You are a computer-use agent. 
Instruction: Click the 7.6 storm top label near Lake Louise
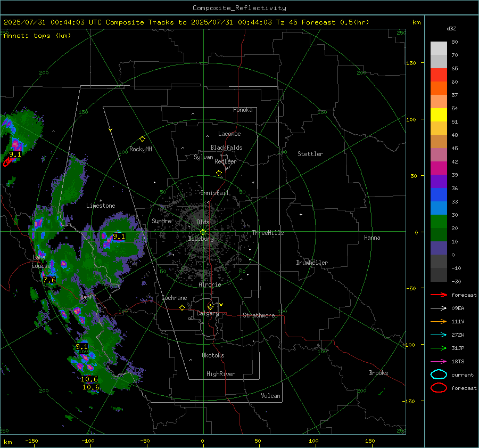coord(49,280)
